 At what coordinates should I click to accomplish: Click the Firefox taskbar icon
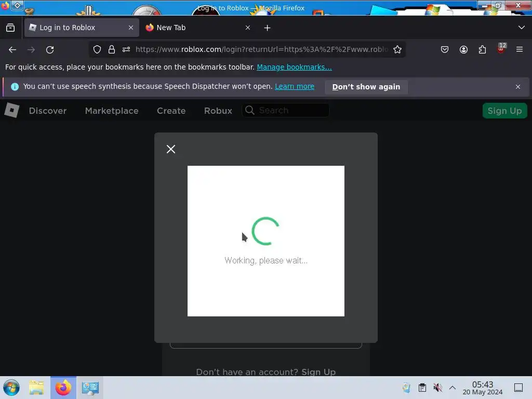tap(63, 388)
